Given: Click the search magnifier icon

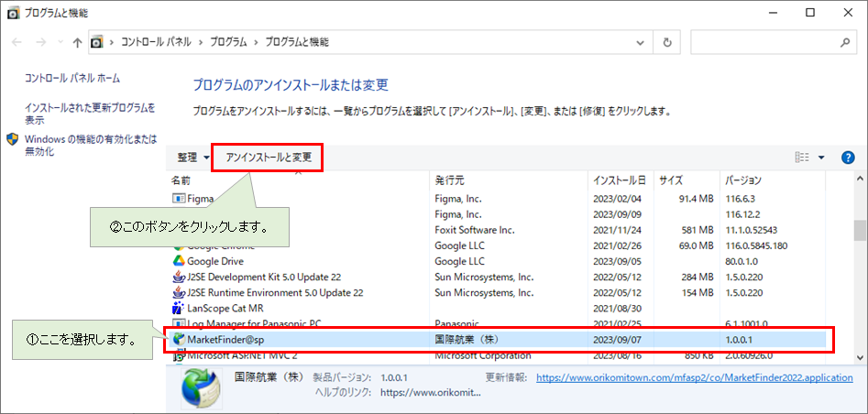Looking at the screenshot, I should (845, 43).
